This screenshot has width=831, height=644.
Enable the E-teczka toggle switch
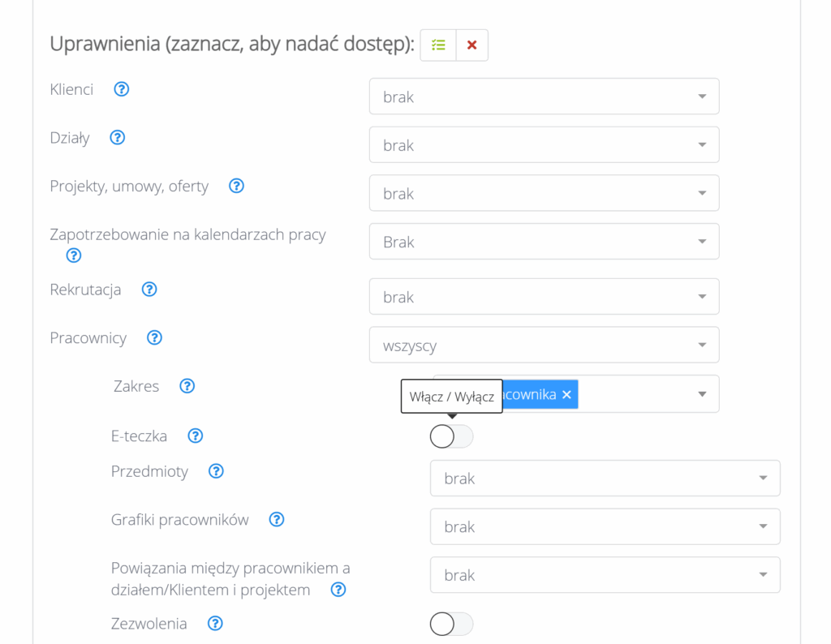(x=451, y=436)
